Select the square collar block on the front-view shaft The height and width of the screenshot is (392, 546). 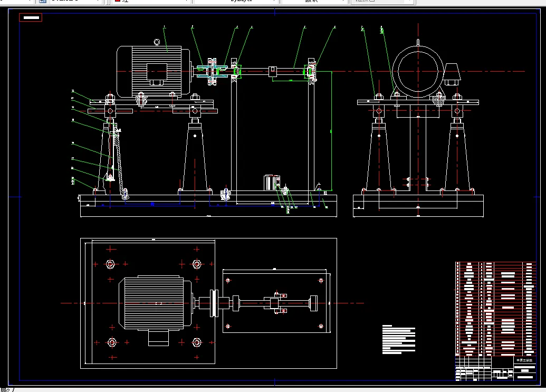[272, 72]
